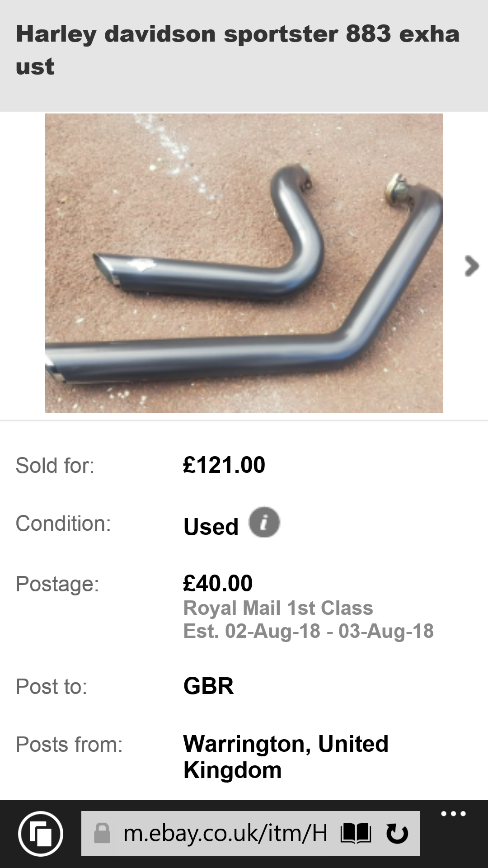488x868 pixels.
Task: Tap the Sold for label
Action: coord(55,466)
